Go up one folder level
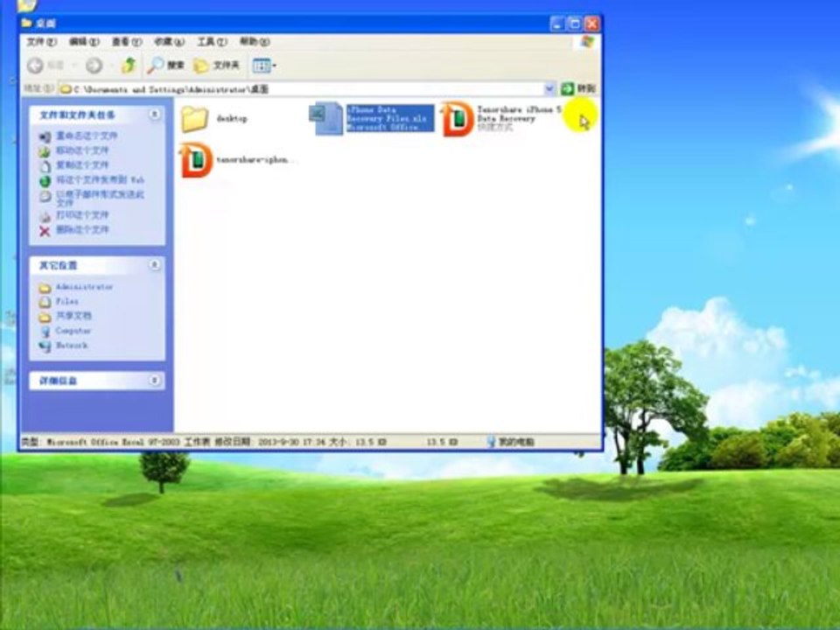This screenshot has height=630, width=840. click(129, 66)
